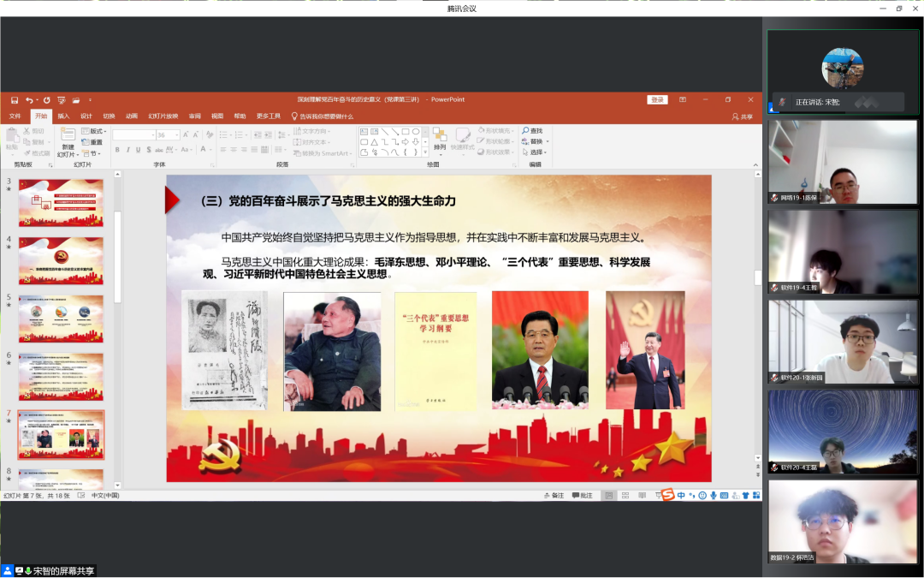Open the Insert (插入) ribbon tab

[63, 116]
